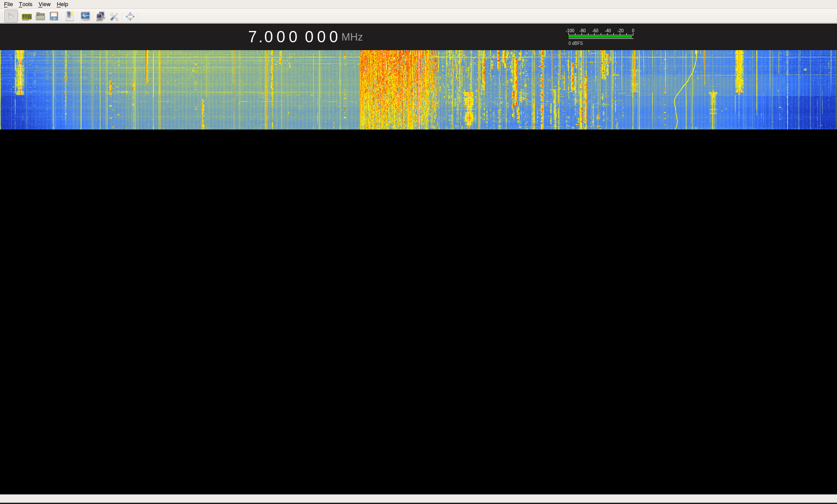
Task: Start DSP processing with the play button
Action: pos(11,17)
